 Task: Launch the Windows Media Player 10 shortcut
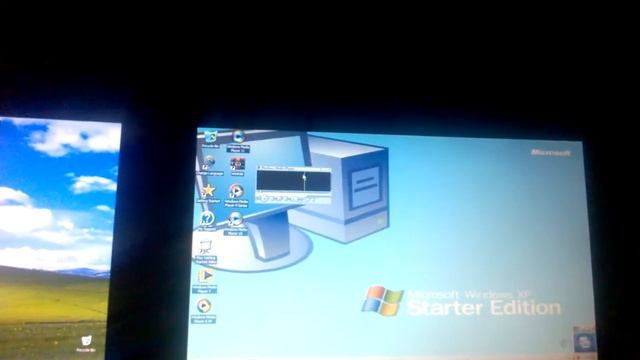[236, 223]
